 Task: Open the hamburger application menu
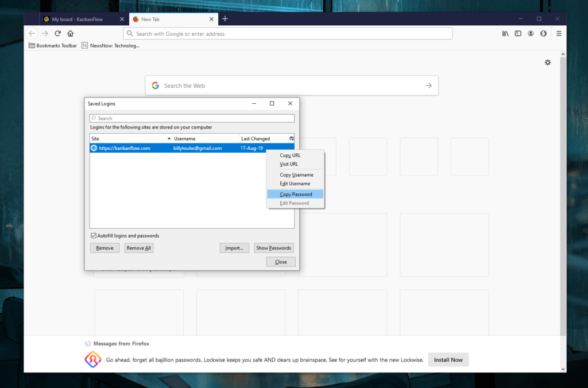tap(559, 33)
